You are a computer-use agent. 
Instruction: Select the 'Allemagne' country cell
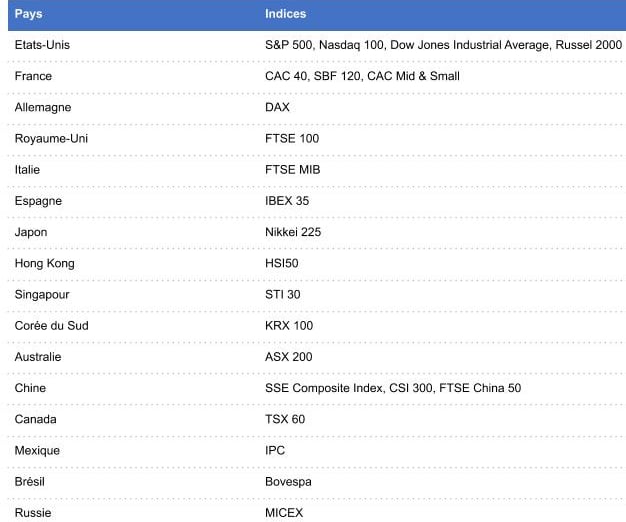43,107
